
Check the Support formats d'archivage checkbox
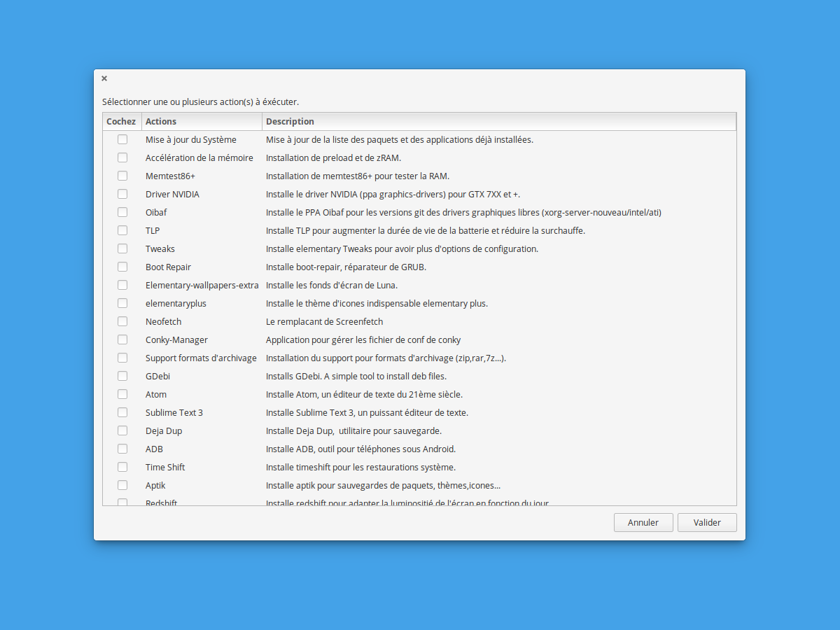[122, 358]
